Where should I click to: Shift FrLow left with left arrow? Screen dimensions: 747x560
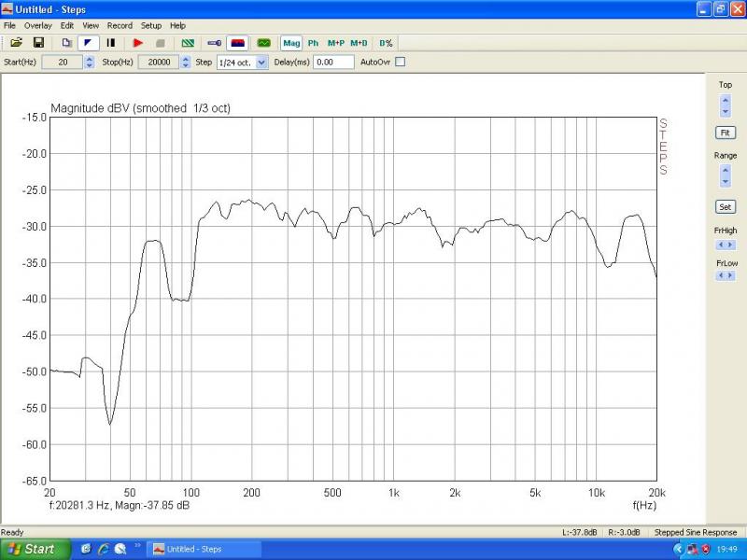pos(720,275)
